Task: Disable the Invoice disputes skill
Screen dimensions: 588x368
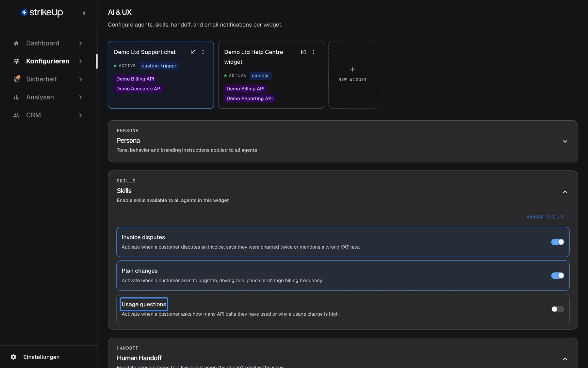Action: tap(558, 242)
